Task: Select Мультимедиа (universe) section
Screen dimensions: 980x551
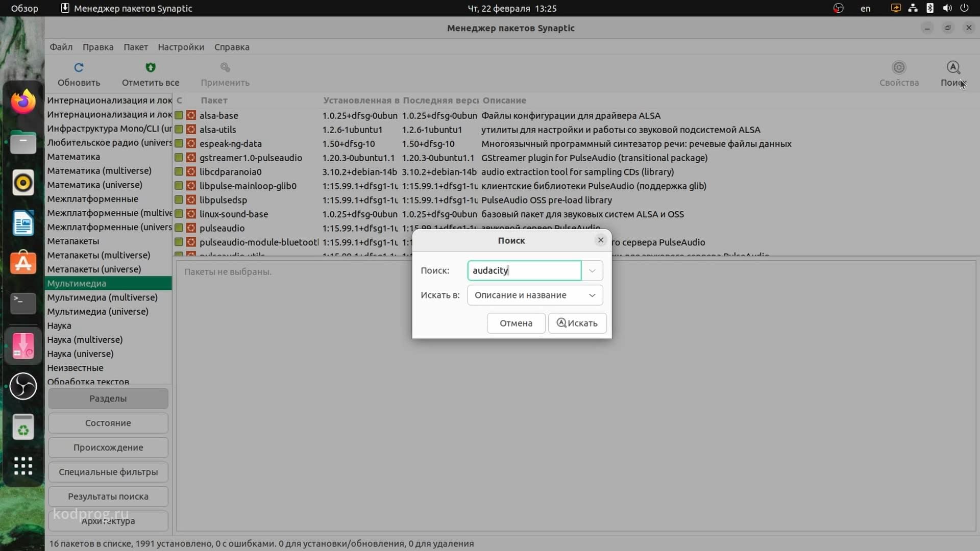Action: [x=108, y=311]
